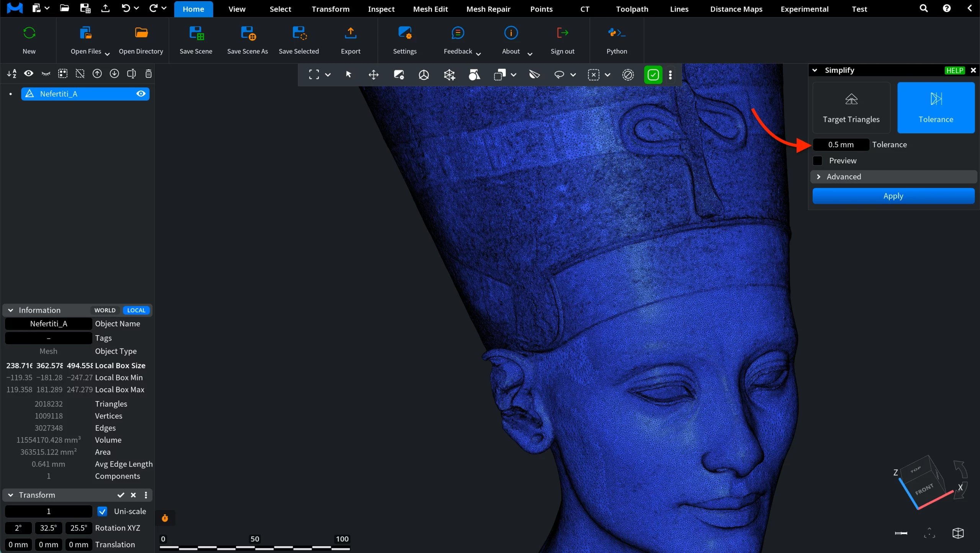Screen dimensions: 980x553
Task: Collapse the Information panel
Action: click(11, 310)
